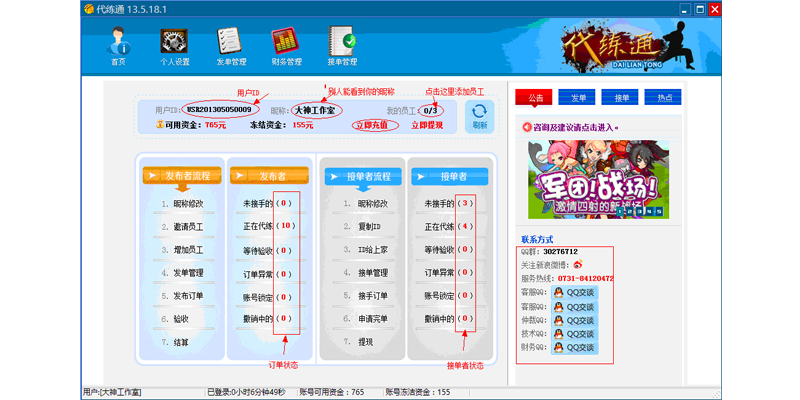Click step 3 增加员工
Image resolution: width=800 pixels, height=400 pixels.
[188, 250]
